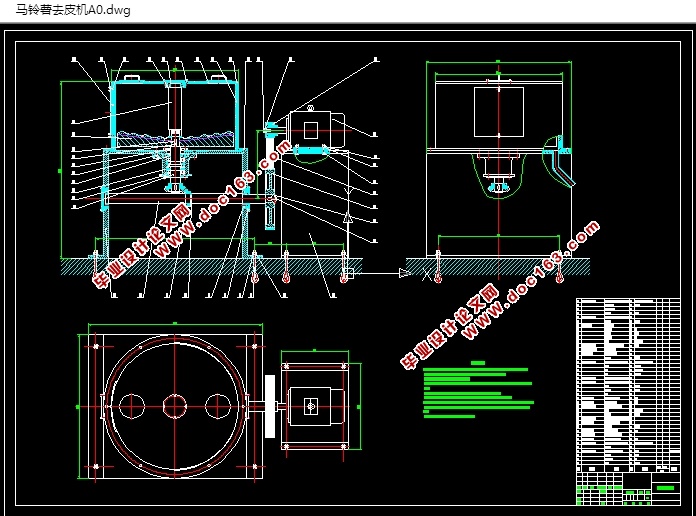The height and width of the screenshot is (516, 696).
Task: Click the motor in the top plan view
Action: click(x=316, y=406)
